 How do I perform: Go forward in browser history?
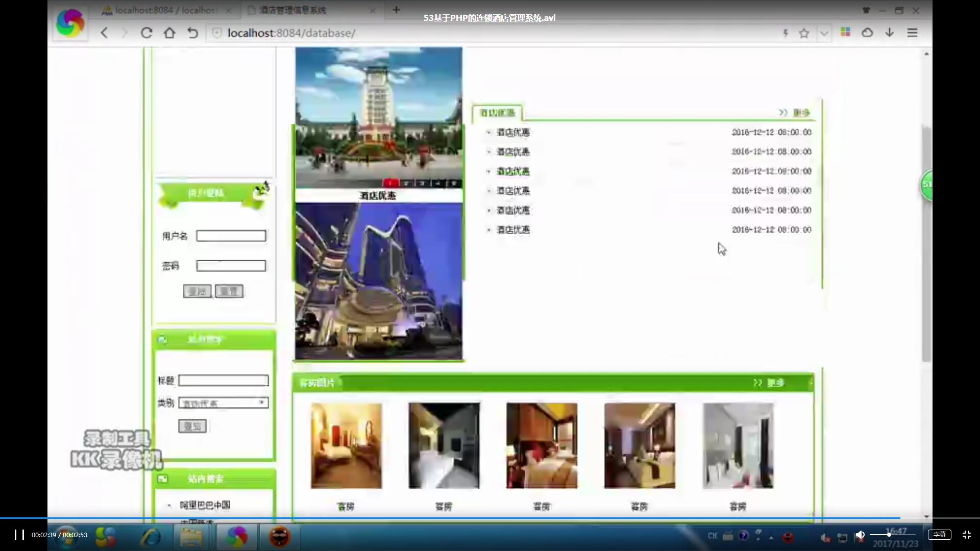click(125, 33)
